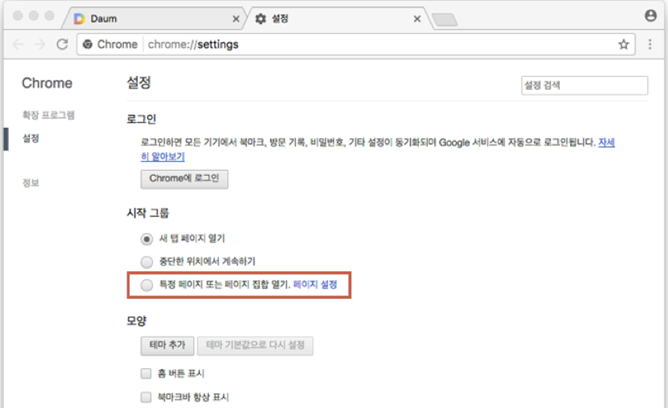The image size is (668, 408).
Task: Open 정보 in the sidebar
Action: tap(31, 183)
